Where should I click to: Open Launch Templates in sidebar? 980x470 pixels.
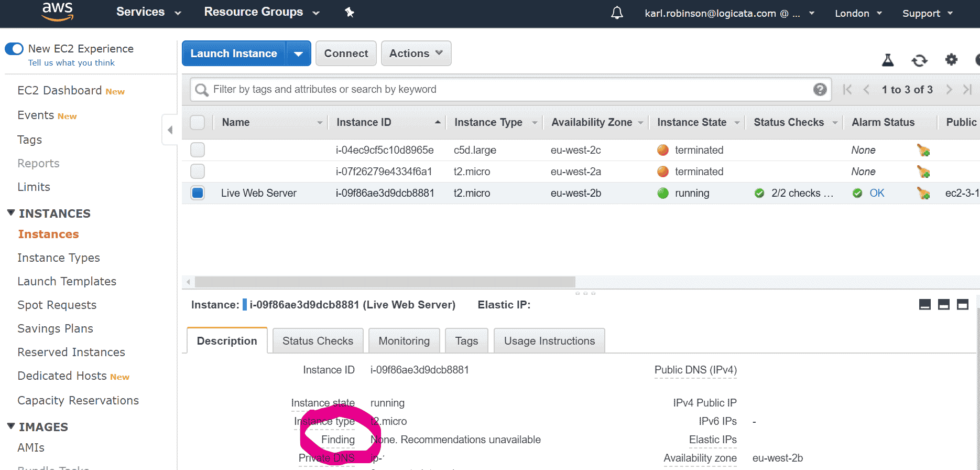pyautogui.click(x=67, y=281)
